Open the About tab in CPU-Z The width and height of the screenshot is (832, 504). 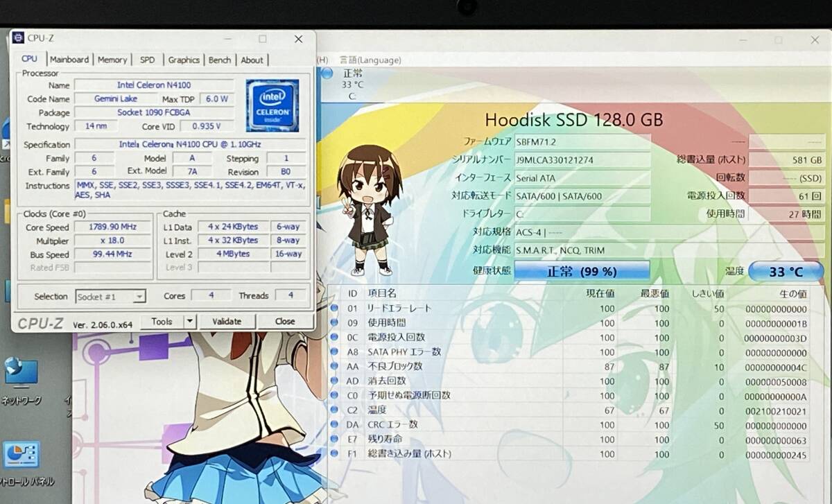[x=252, y=60]
